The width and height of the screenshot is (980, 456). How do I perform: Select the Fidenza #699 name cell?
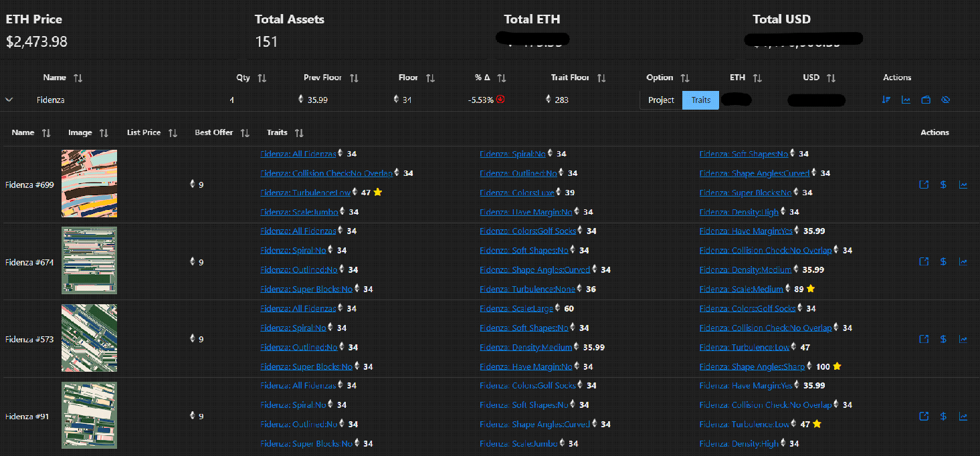[x=29, y=185]
